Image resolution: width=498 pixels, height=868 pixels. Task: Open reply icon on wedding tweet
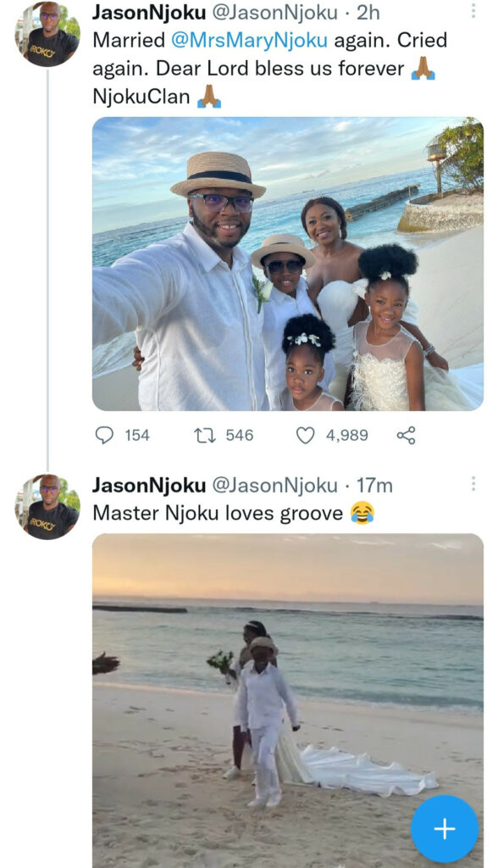(104, 435)
